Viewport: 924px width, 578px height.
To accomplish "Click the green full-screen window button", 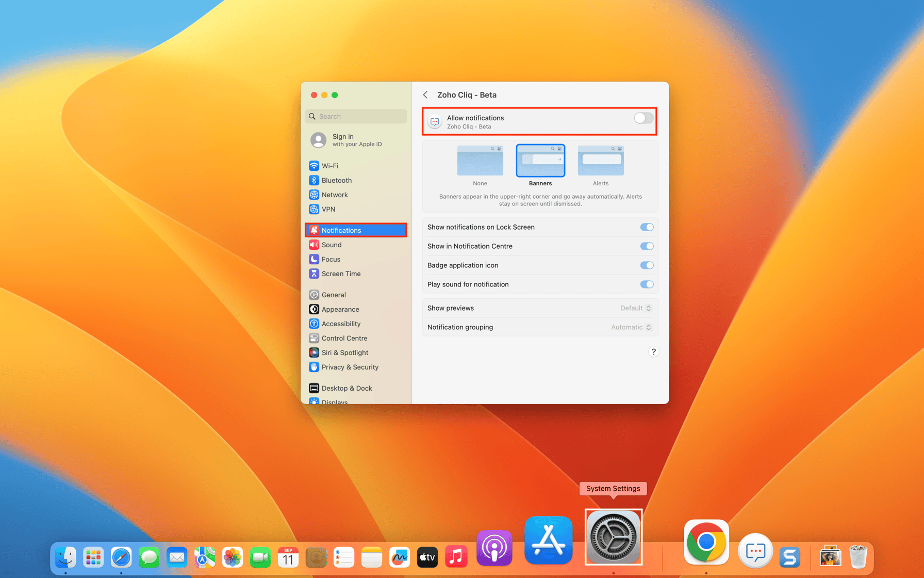I will (335, 95).
